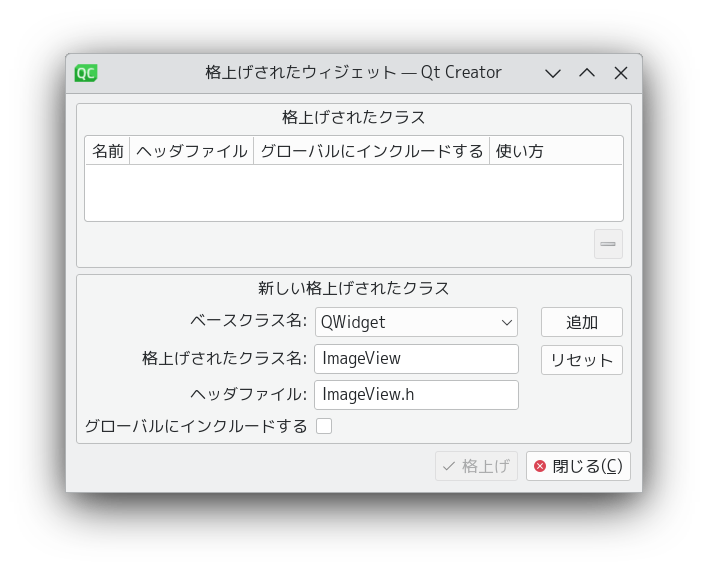Click the 閉じる(C) button
This screenshot has height=571, width=709.
(578, 466)
